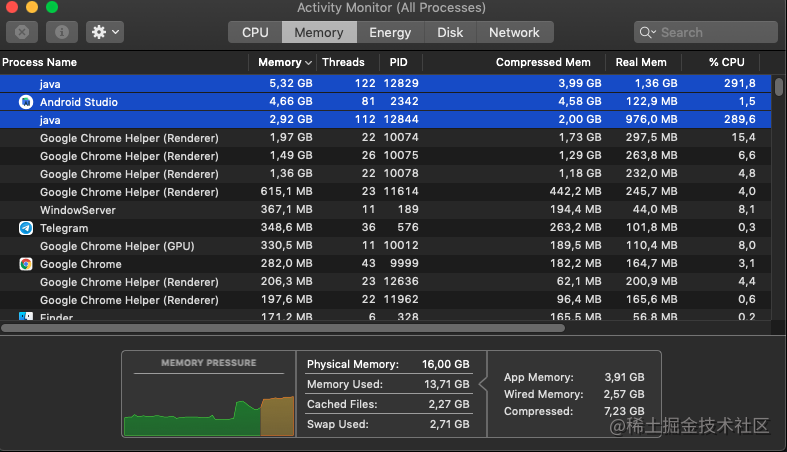Click the Finder app icon
Image resolution: width=787 pixels, height=452 pixels.
coord(26,316)
